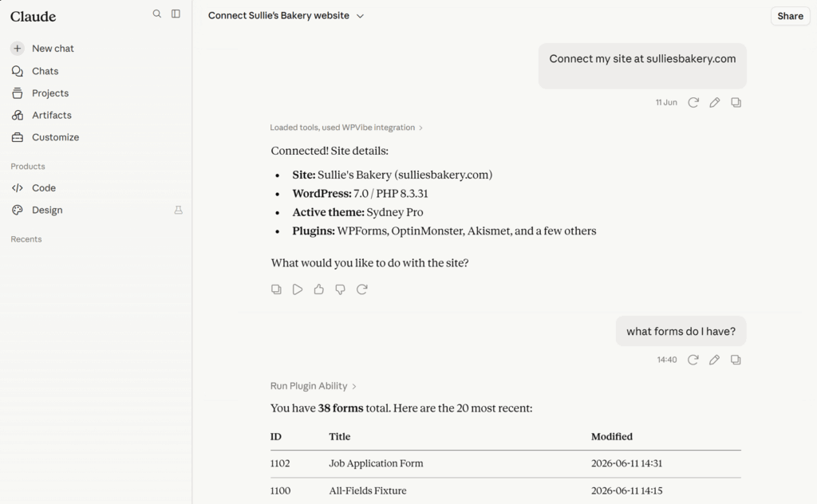Copy the 'Connect my site' message
The height and width of the screenshot is (504, 817).
point(736,103)
